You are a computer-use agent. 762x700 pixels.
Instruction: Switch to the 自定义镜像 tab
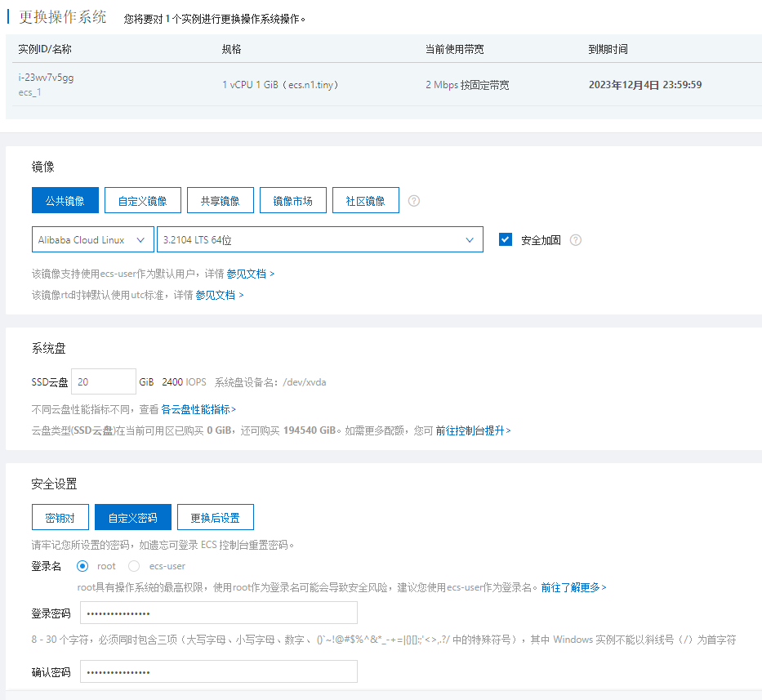coord(142,201)
